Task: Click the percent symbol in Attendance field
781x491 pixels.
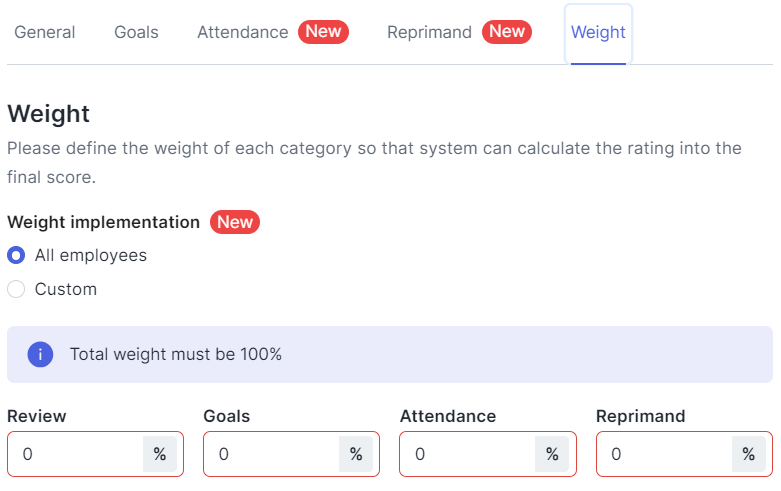Action: click(x=552, y=454)
